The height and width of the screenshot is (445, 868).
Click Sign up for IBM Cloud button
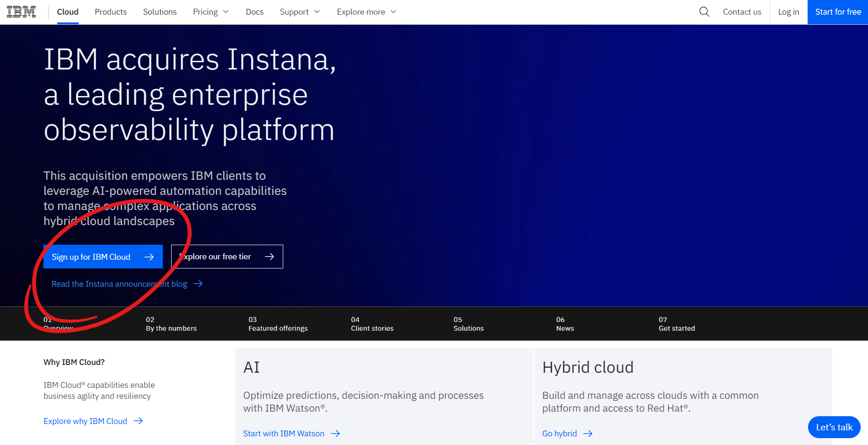(103, 257)
